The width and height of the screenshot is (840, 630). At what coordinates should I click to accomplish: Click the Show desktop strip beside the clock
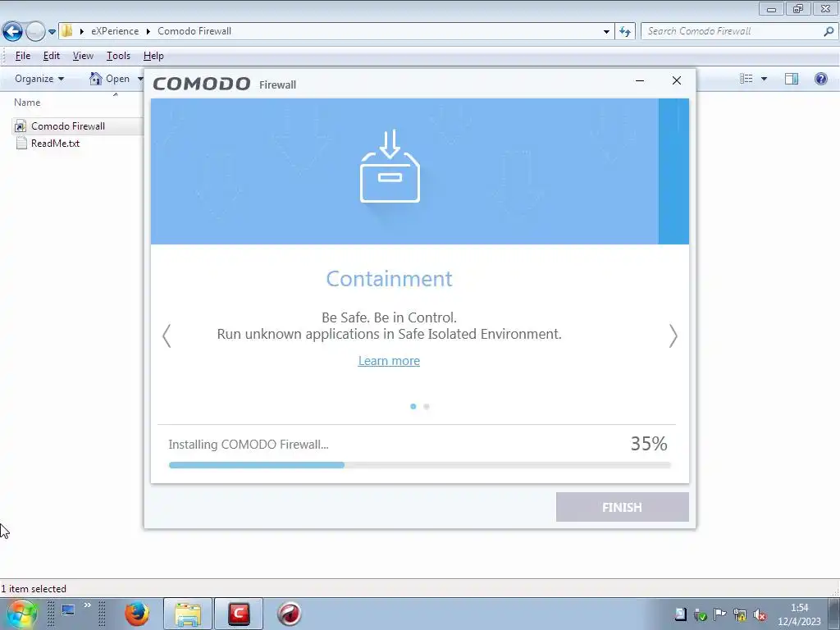pos(834,614)
